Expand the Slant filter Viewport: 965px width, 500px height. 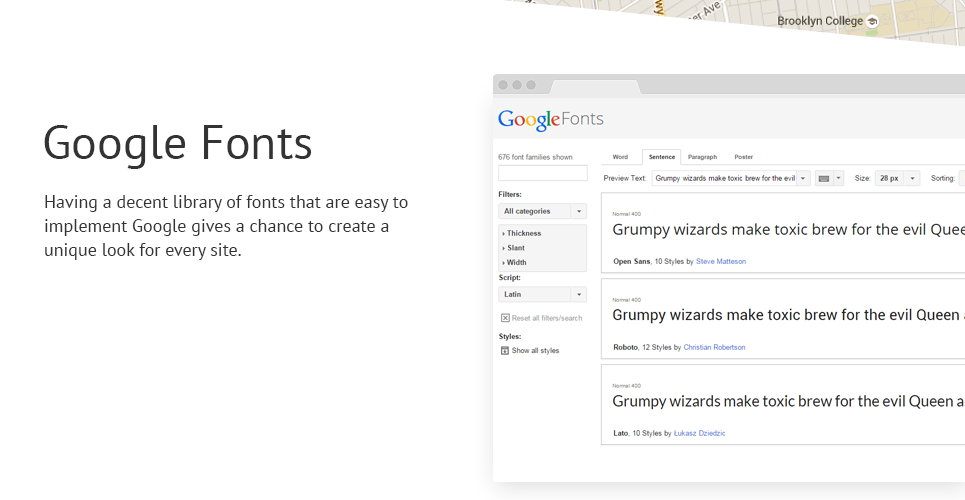pos(514,248)
